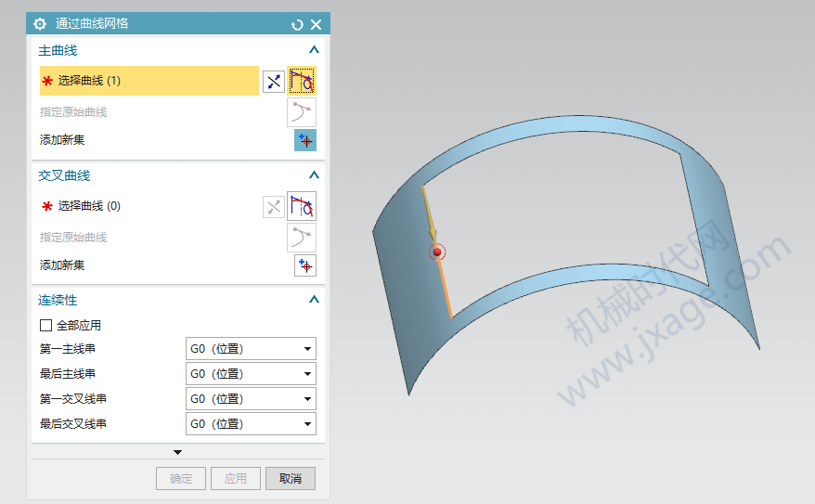The height and width of the screenshot is (504, 815).
Task: Click curve selection icon in 交叉曲线 section
Action: pos(302,206)
